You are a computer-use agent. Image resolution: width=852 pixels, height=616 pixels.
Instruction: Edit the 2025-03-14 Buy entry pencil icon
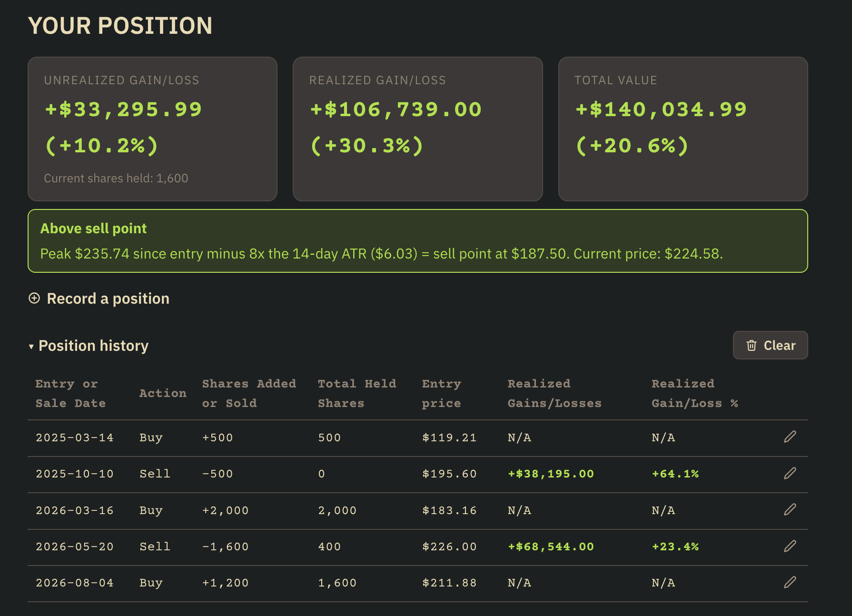(790, 437)
